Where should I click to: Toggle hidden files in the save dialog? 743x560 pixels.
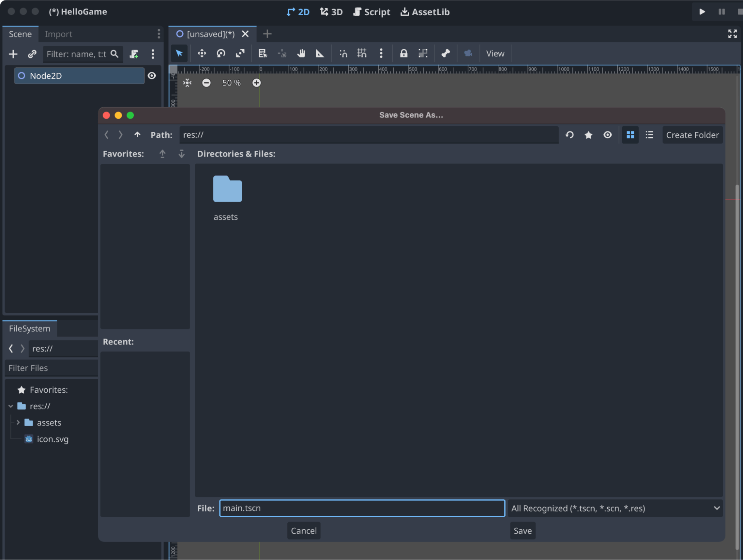[x=607, y=135]
